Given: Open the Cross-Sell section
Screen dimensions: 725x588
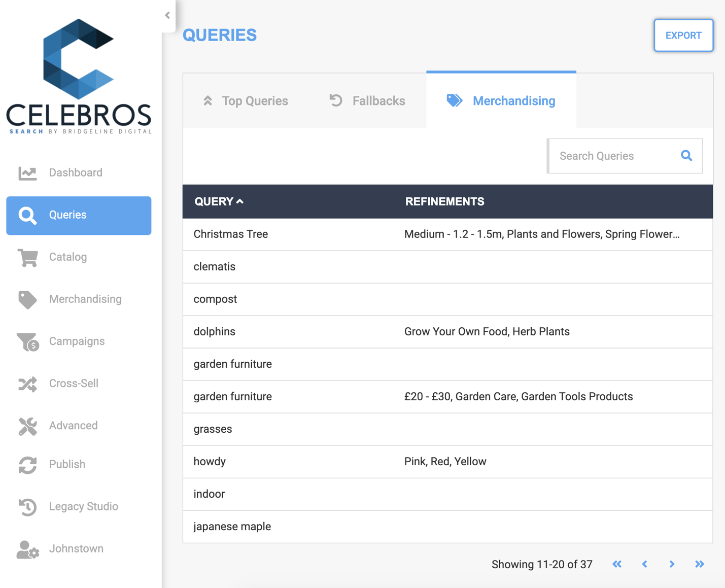Looking at the screenshot, I should [79, 384].
